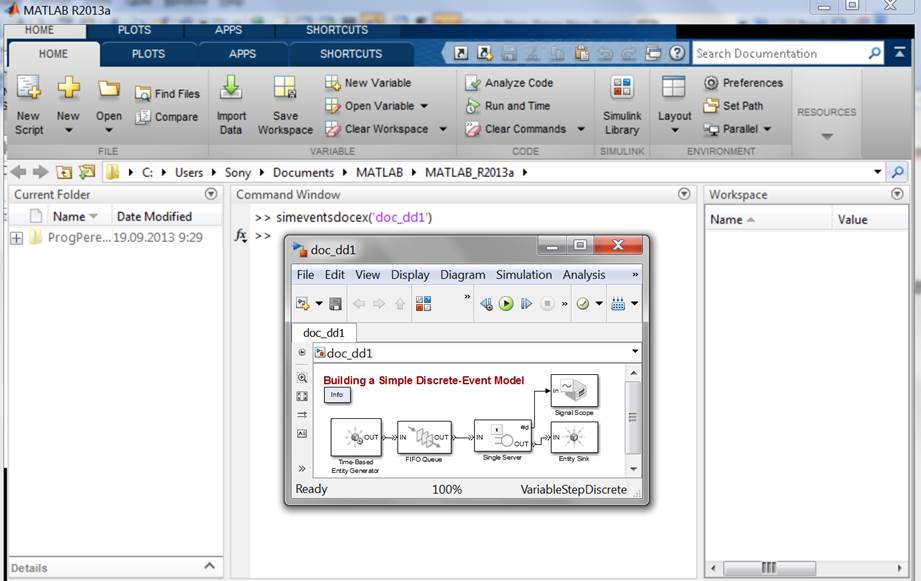Sort by the Date Modified column
The height and width of the screenshot is (581, 921).
click(x=154, y=217)
